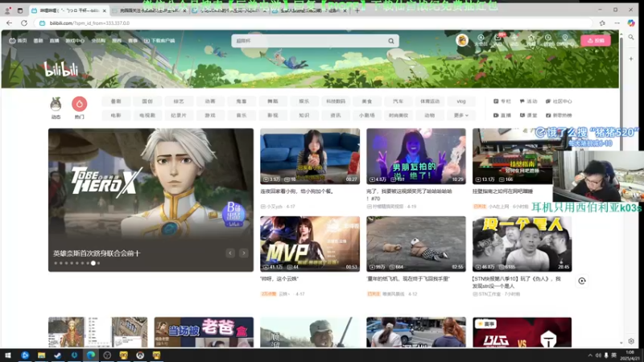Click the pink 投稿 upload button
This screenshot has width=644, height=362.
coord(596,41)
